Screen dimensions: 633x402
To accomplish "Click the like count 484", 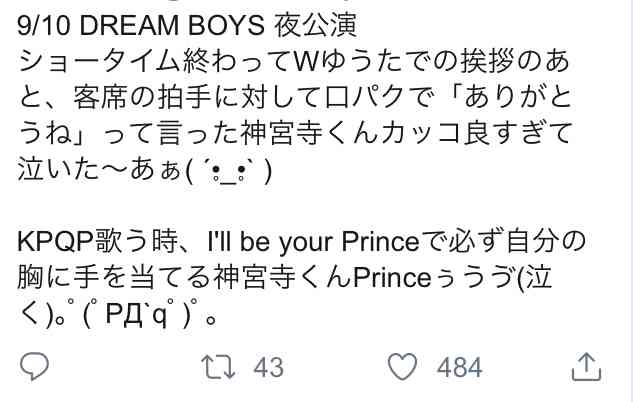I will [460, 368].
